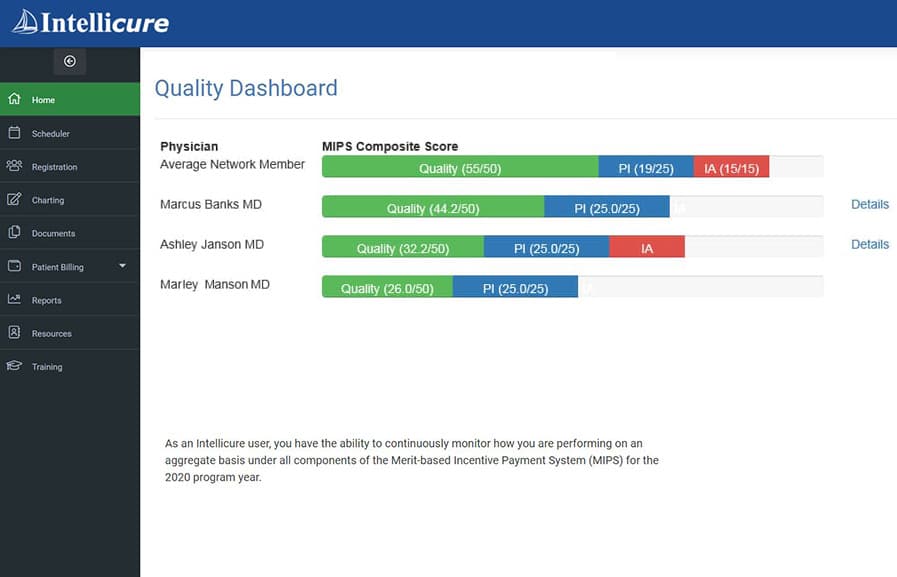Select the Ashley Janson MD name

pos(212,244)
